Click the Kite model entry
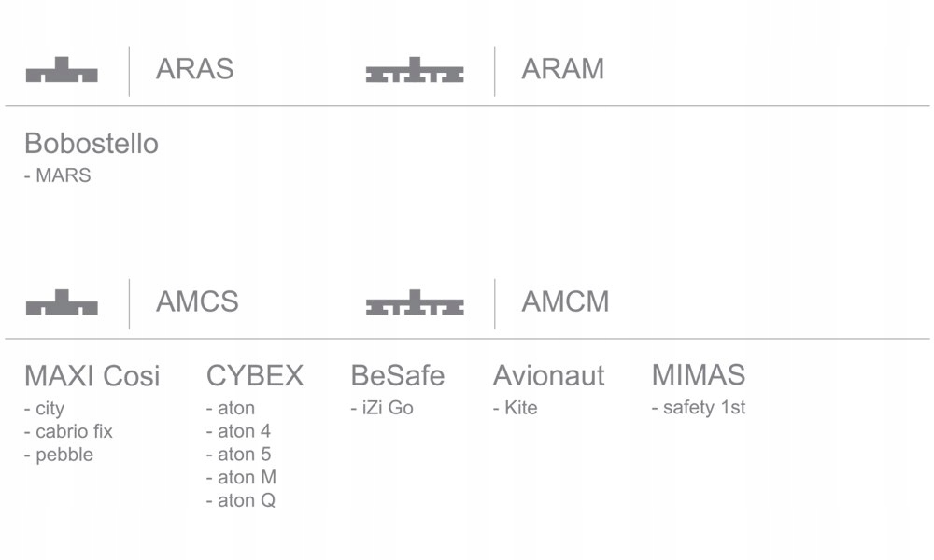 [516, 408]
